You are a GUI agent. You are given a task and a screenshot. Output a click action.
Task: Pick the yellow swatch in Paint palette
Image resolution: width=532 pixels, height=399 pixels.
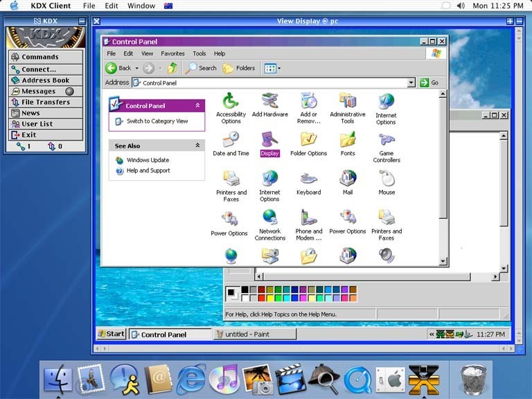(269, 298)
